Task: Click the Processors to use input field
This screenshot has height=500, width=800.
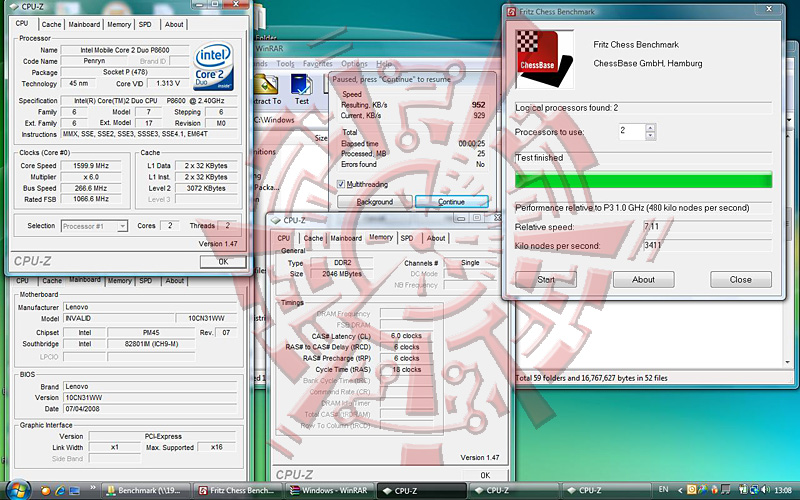Action: point(632,132)
